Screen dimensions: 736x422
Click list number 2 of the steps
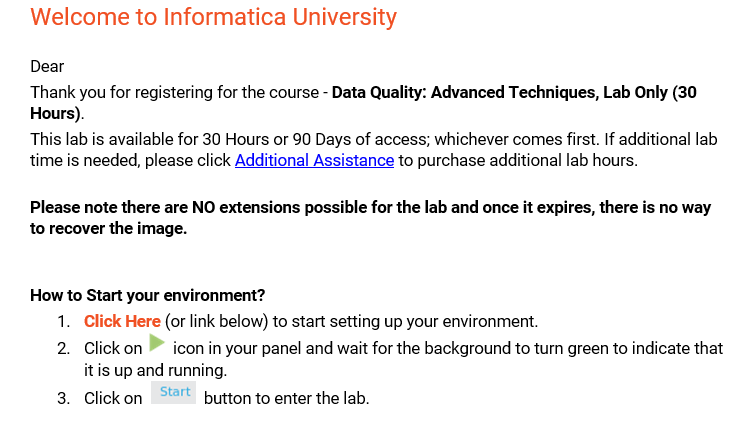coord(63,348)
